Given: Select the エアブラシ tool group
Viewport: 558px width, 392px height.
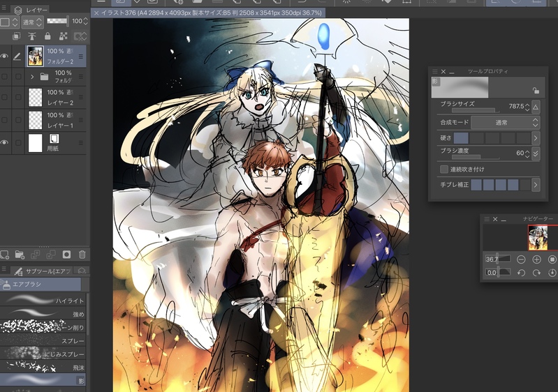Looking at the screenshot, I should point(41,285).
